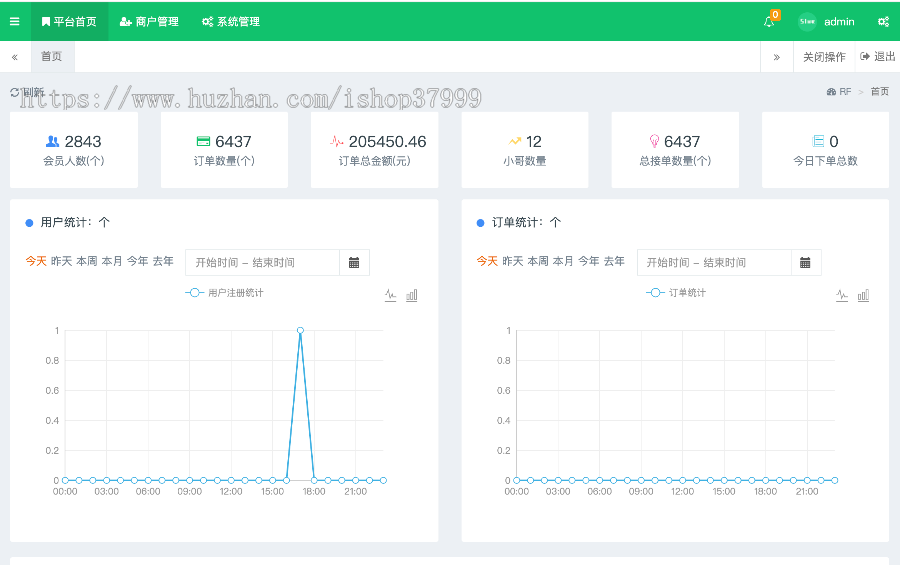Click the 小哥数量 label
The width and height of the screenshot is (900, 565).
[525, 161]
